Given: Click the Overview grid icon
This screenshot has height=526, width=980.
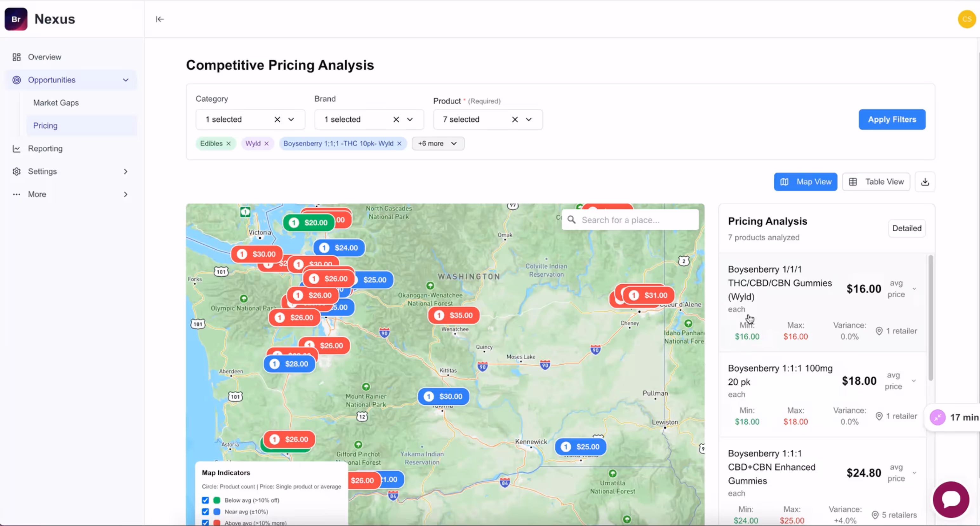Looking at the screenshot, I should pyautogui.click(x=17, y=57).
